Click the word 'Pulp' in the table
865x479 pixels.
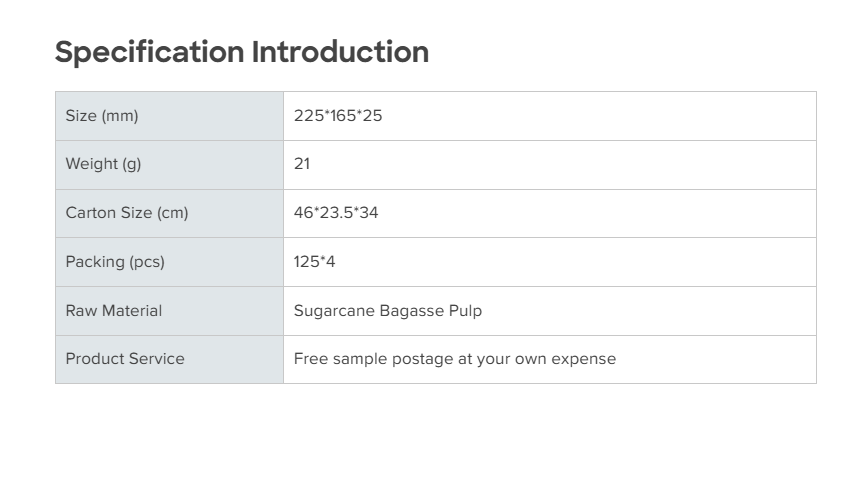click(465, 311)
